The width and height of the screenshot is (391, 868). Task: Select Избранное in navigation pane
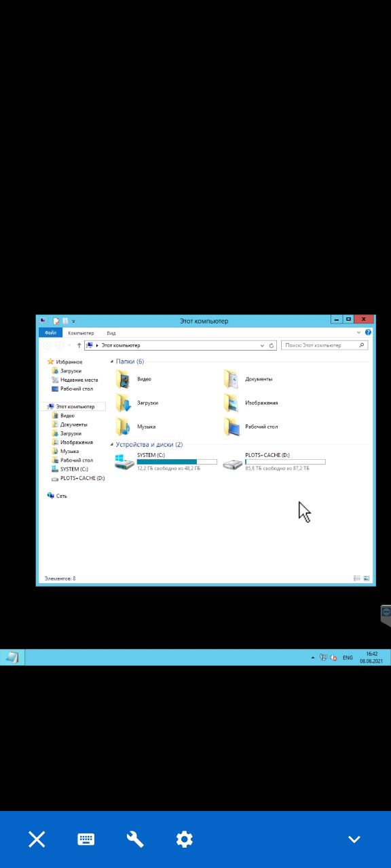click(x=64, y=362)
